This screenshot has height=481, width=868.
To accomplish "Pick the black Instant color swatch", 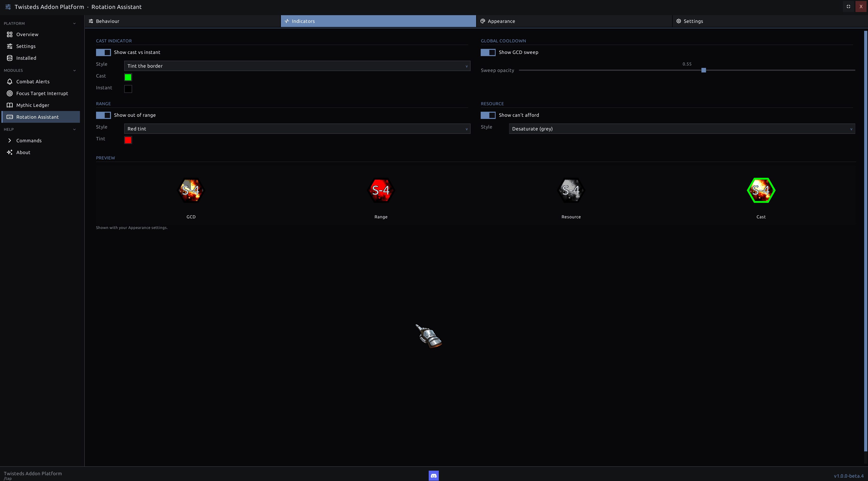I will pos(128,89).
